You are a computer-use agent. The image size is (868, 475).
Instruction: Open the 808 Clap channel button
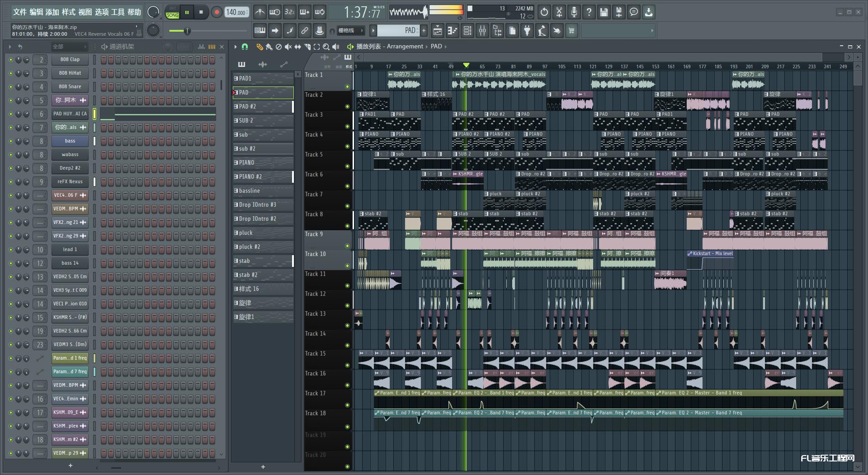70,59
